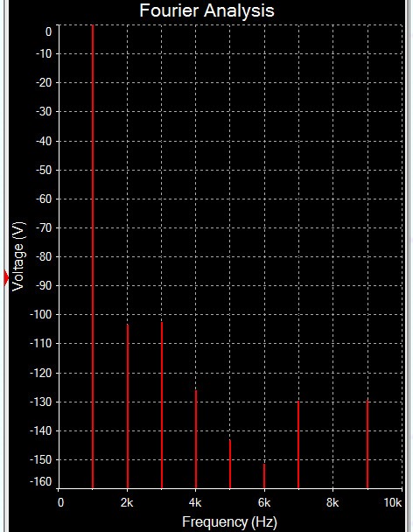413x532 pixels.
Task: Click the -160 voltage tick label
Action: (x=40, y=481)
